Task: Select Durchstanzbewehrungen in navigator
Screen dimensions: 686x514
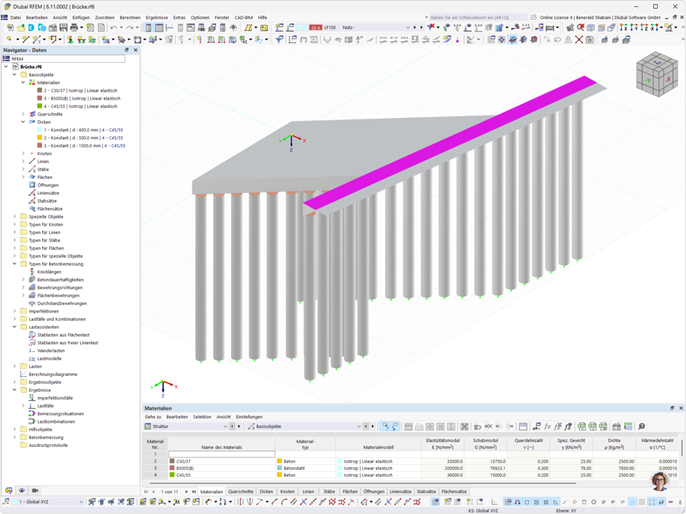Action: click(x=62, y=303)
